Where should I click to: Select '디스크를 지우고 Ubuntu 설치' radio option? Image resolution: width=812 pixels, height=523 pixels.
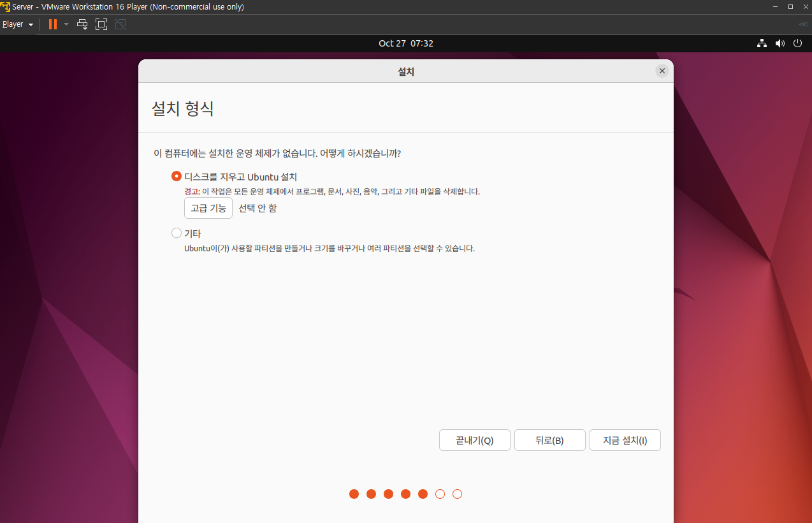pyautogui.click(x=177, y=177)
